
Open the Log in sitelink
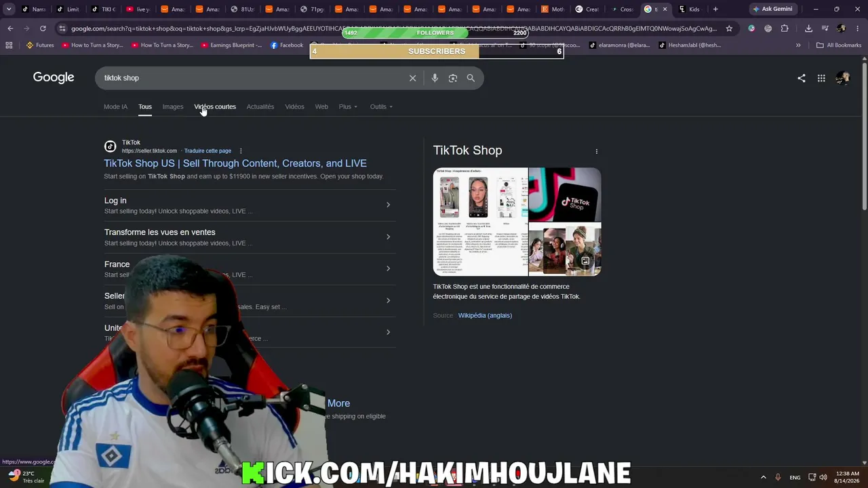(x=115, y=201)
